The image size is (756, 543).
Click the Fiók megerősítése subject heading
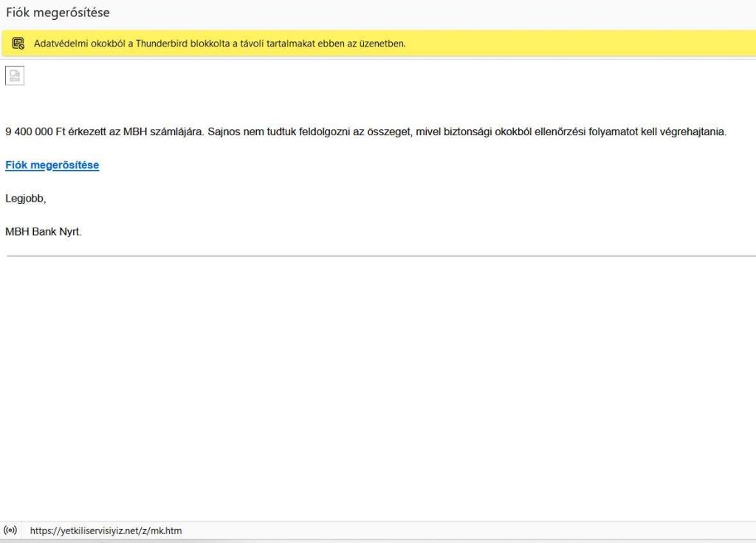58,13
